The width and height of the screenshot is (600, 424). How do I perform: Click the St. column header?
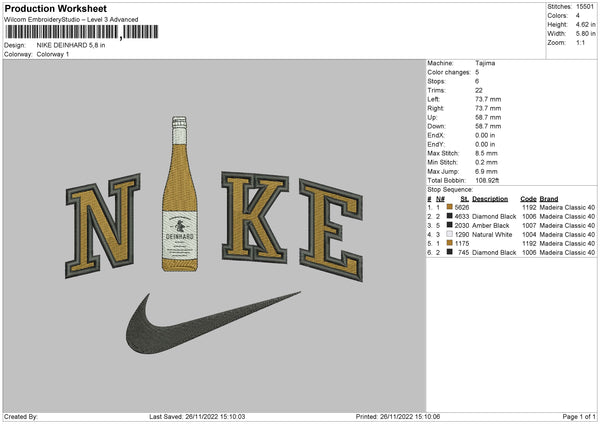point(465,199)
